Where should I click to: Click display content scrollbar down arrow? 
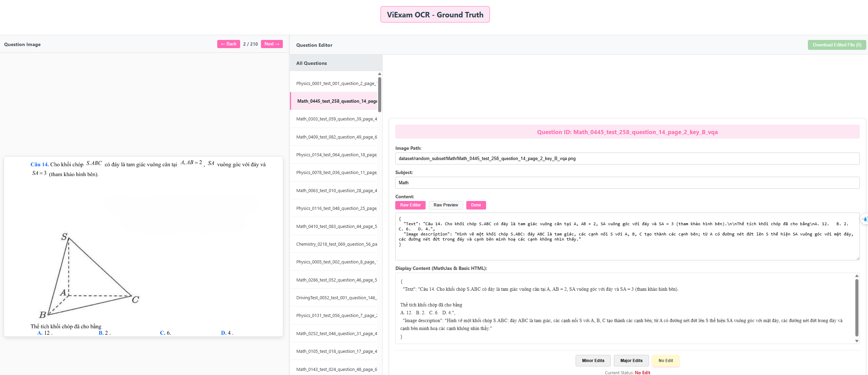tap(856, 341)
